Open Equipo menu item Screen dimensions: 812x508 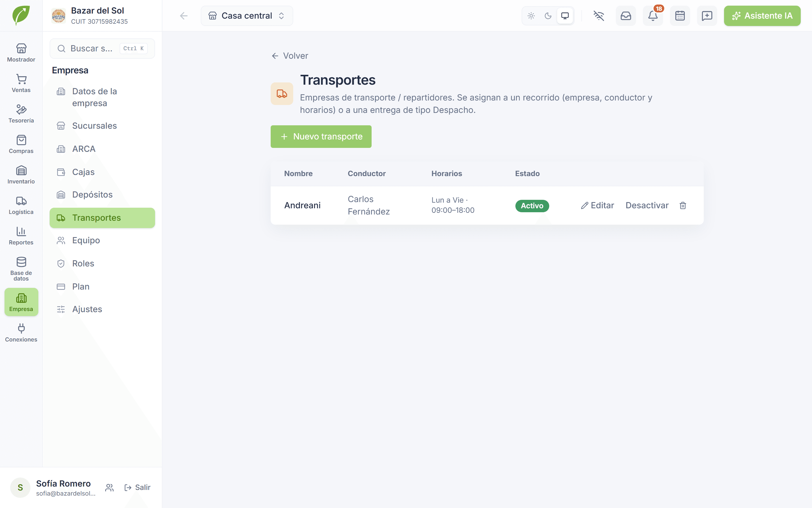coord(102,240)
